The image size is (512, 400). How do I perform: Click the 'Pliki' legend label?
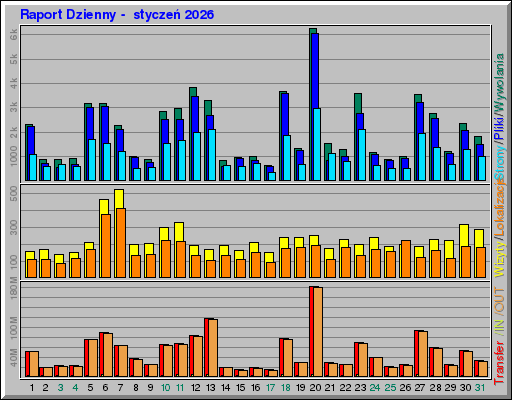[500, 128]
